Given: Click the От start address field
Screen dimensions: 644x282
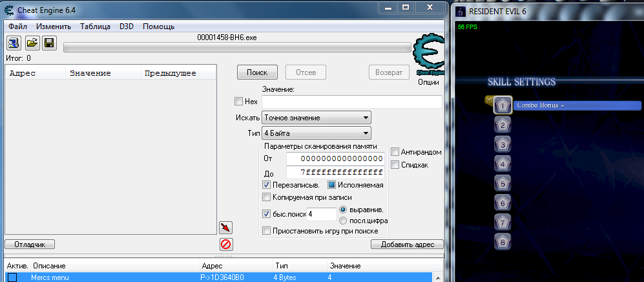Looking at the screenshot, I should pyautogui.click(x=335, y=158).
